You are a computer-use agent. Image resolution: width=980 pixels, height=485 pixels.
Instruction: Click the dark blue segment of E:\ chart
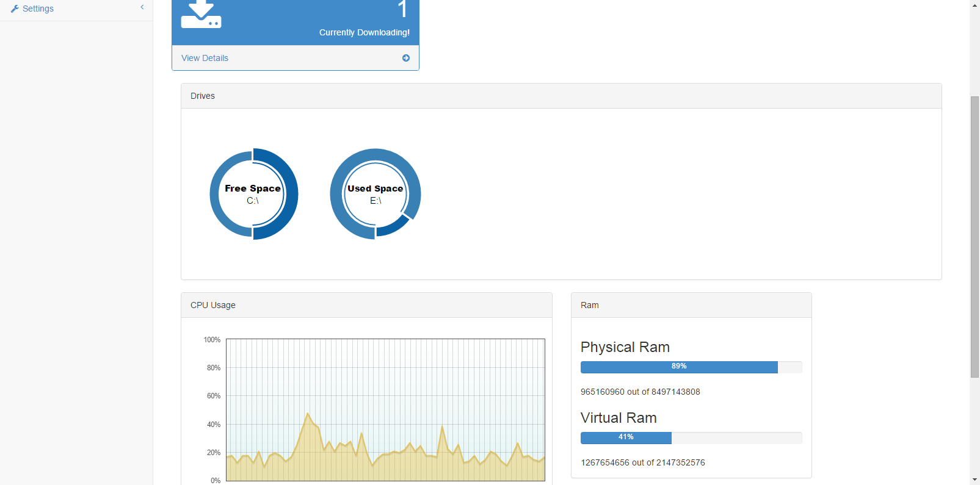pos(393,227)
